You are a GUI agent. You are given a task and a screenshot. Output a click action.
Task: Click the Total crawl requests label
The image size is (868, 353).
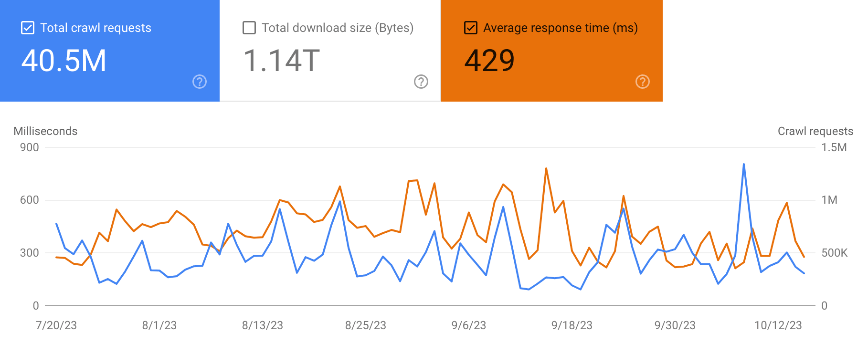pyautogui.click(x=95, y=28)
